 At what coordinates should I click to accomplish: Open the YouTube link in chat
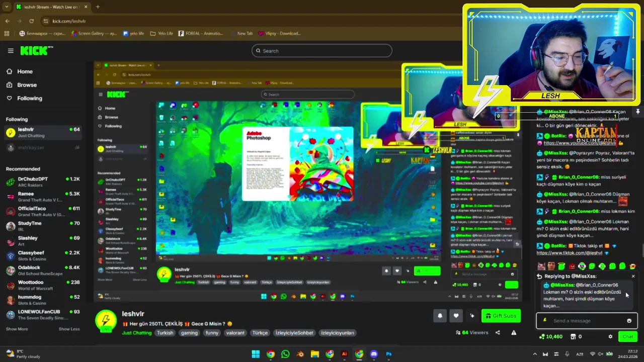point(580,143)
